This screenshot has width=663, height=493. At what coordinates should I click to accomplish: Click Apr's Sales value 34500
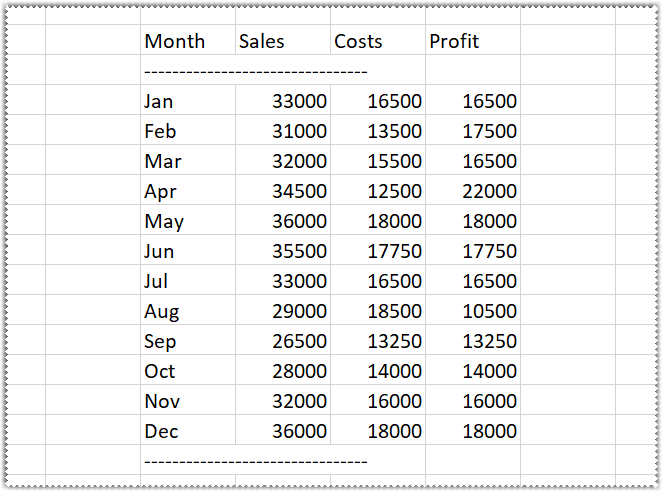299,191
